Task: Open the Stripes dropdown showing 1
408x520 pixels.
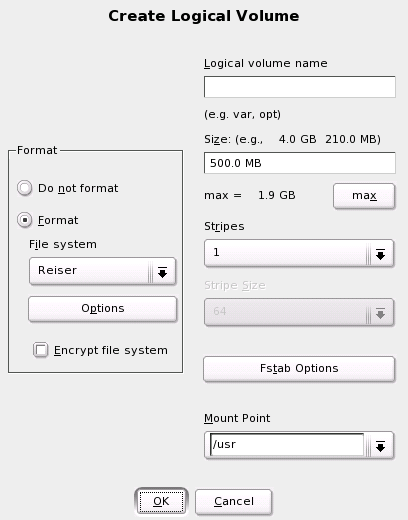Action: (x=299, y=253)
